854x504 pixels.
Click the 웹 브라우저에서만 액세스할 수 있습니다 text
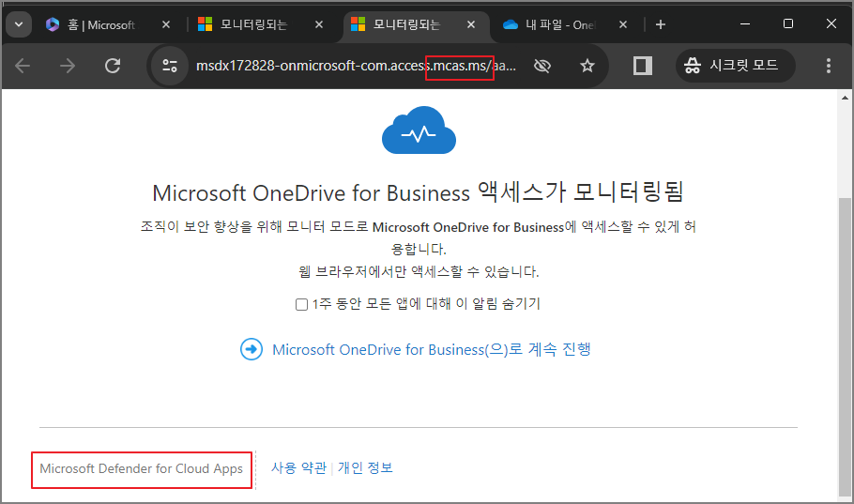coord(419,271)
